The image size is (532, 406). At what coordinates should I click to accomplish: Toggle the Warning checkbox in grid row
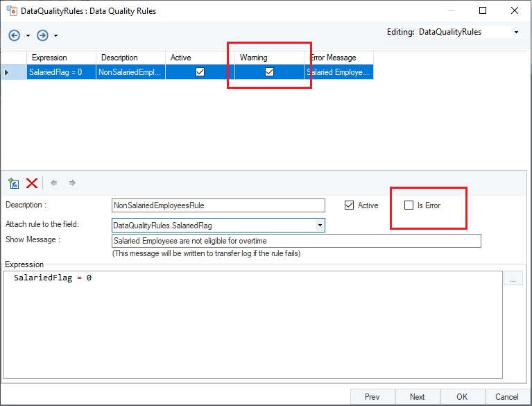click(269, 71)
